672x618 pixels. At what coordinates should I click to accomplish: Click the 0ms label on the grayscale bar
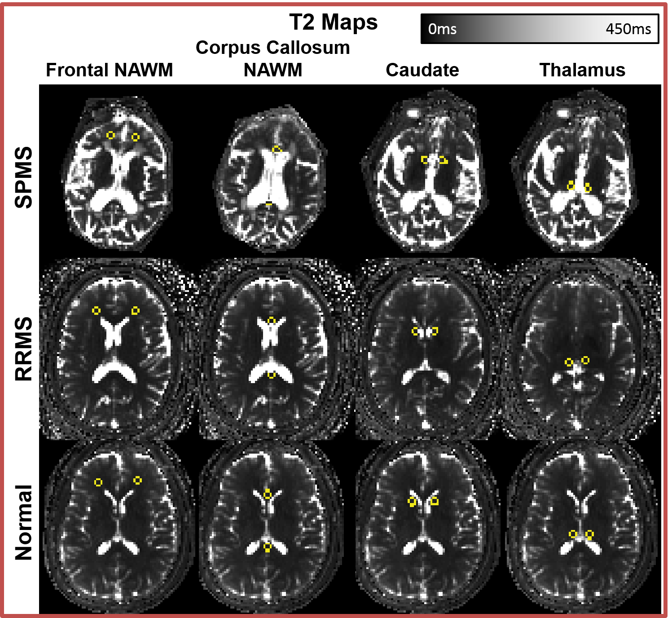pyautogui.click(x=442, y=29)
